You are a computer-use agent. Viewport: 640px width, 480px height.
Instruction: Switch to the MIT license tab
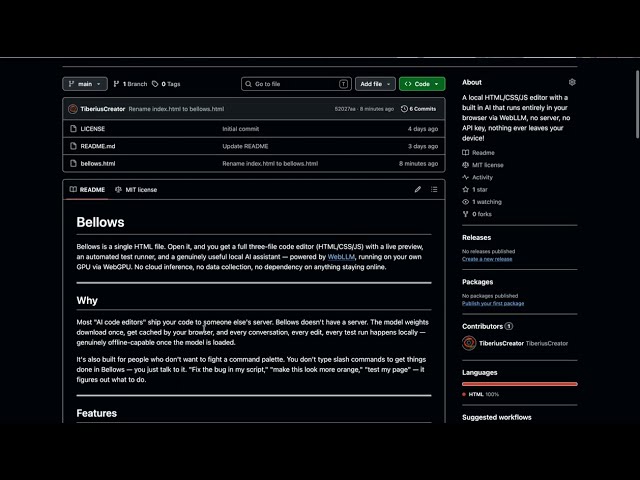coord(136,189)
